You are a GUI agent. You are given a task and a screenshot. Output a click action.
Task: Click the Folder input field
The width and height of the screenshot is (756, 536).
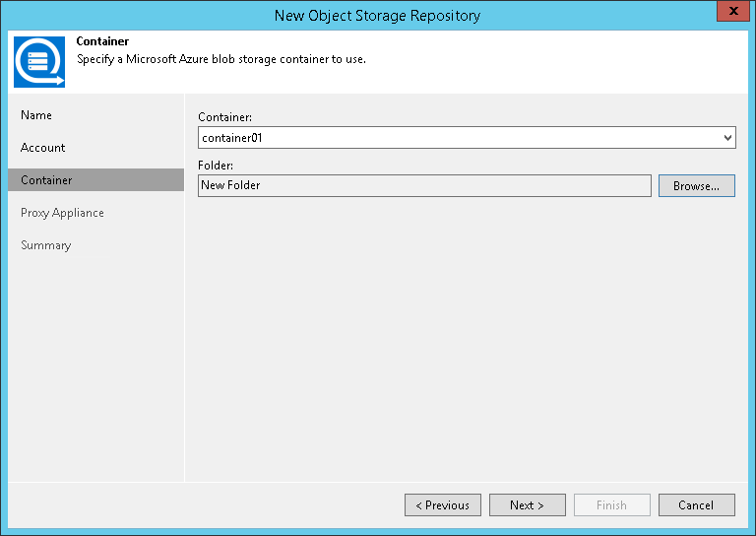click(424, 186)
